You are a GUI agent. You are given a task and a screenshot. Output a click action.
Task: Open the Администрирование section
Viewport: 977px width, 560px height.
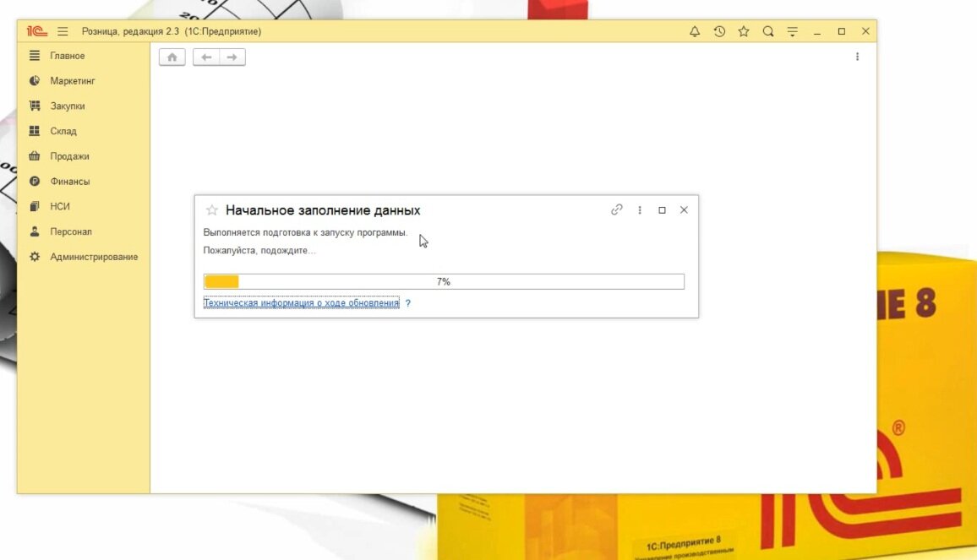(94, 257)
